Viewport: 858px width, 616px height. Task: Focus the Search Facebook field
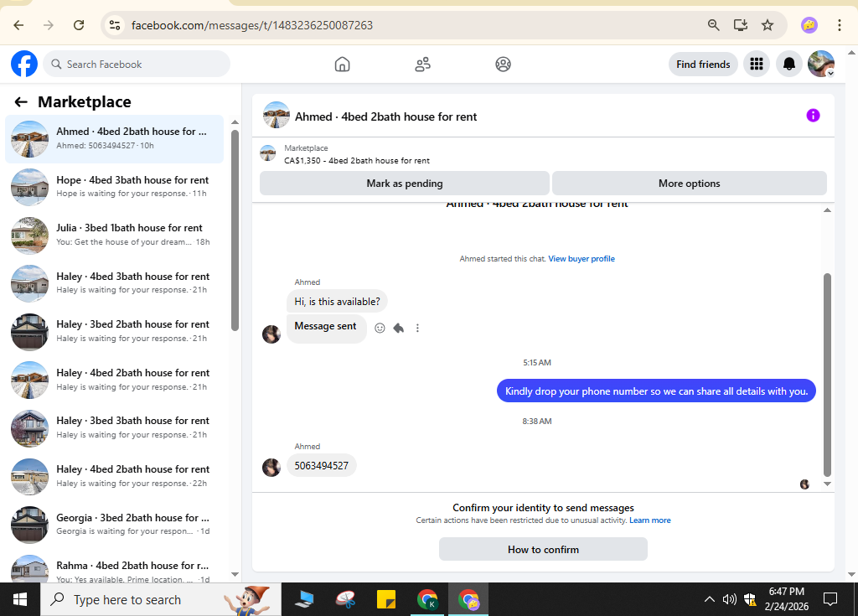[x=137, y=64]
